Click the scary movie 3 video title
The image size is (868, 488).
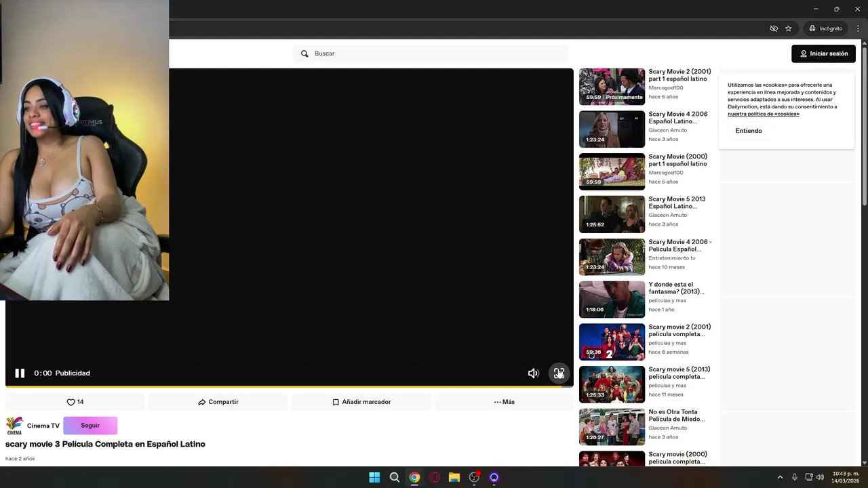pyautogui.click(x=105, y=444)
